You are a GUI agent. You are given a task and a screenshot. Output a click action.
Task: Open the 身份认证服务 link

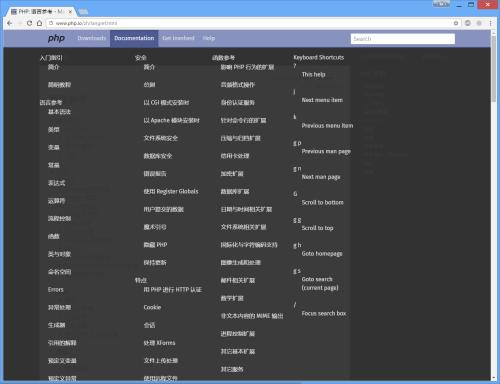click(x=238, y=103)
